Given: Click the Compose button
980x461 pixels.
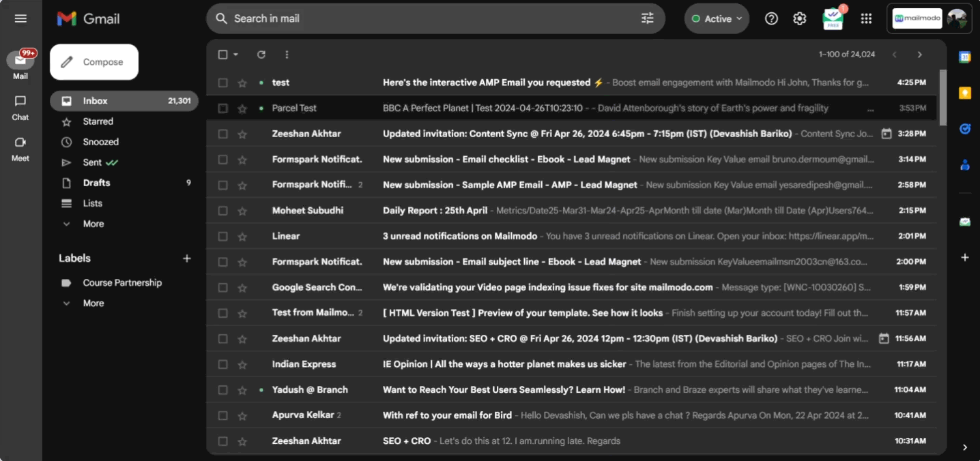Looking at the screenshot, I should 93,61.
